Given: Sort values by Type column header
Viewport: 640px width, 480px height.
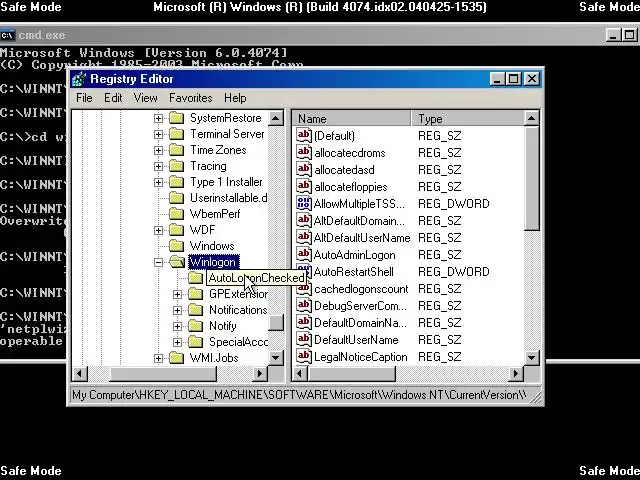Looking at the screenshot, I should 467,118.
